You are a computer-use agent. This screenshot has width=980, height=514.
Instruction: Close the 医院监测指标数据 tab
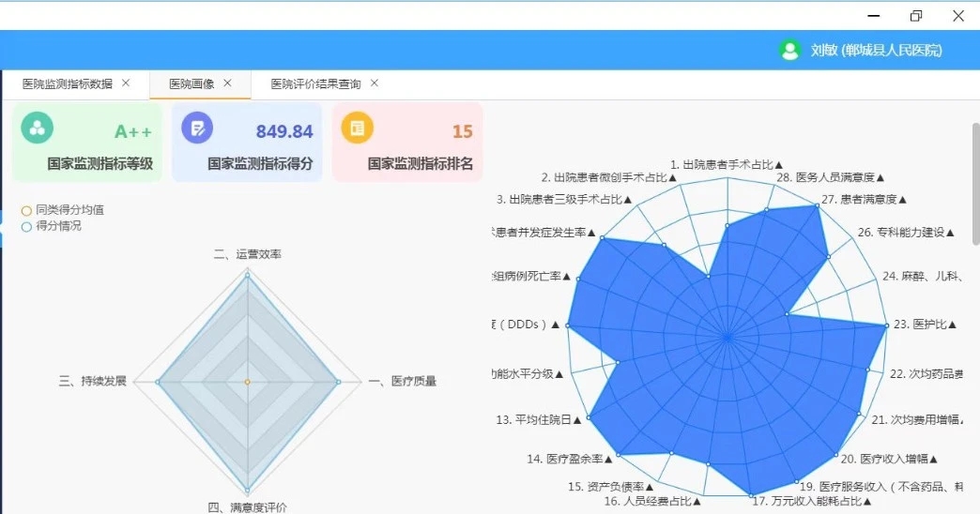pos(126,83)
